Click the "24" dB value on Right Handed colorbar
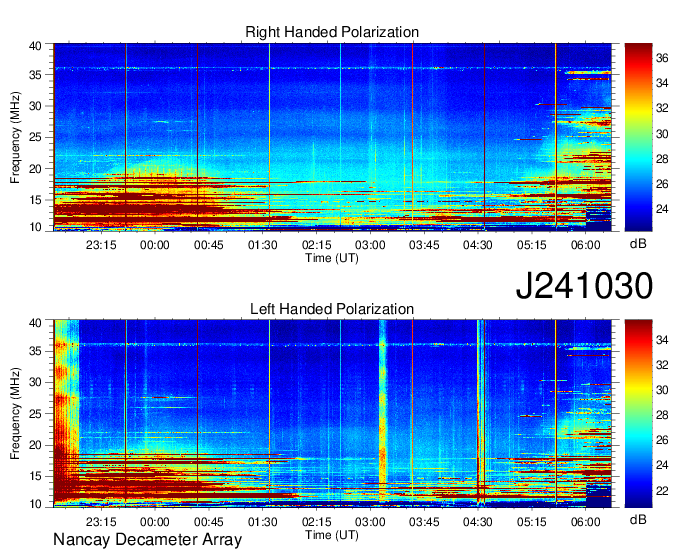 pyautogui.click(x=662, y=209)
